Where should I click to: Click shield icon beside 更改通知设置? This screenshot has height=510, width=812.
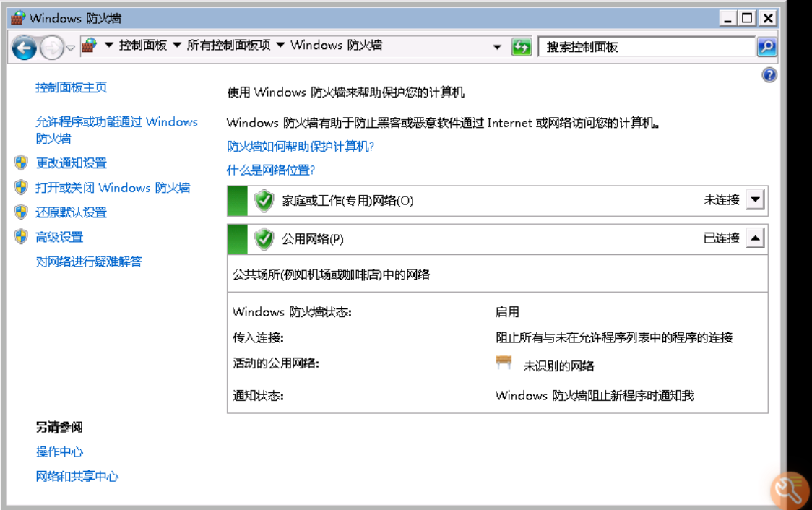point(21,163)
